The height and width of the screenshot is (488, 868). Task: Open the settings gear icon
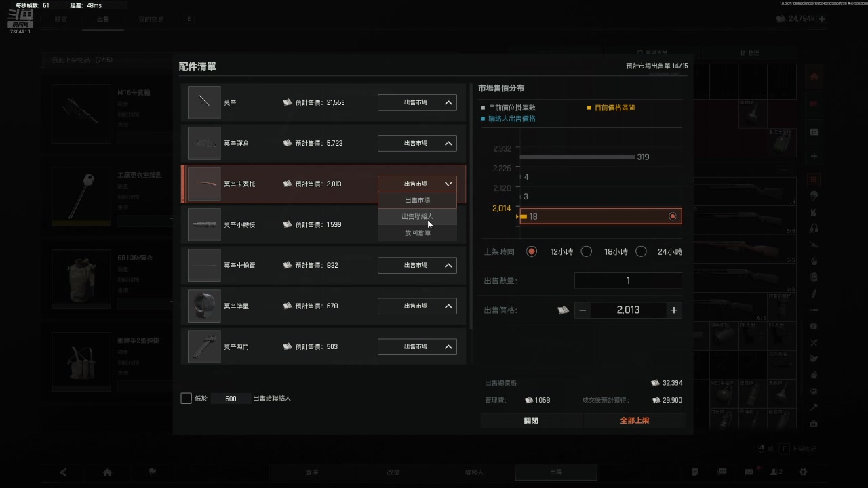(x=804, y=472)
